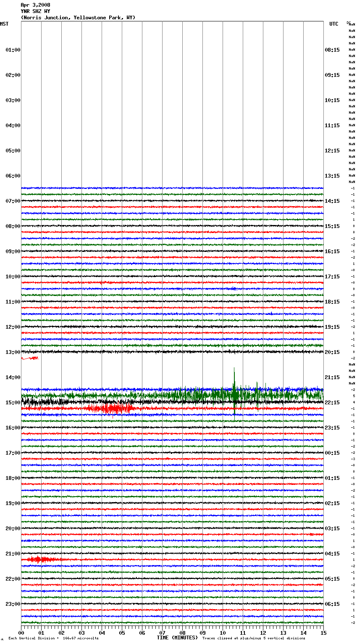Select the '00:15' UTC time label

tap(332, 453)
